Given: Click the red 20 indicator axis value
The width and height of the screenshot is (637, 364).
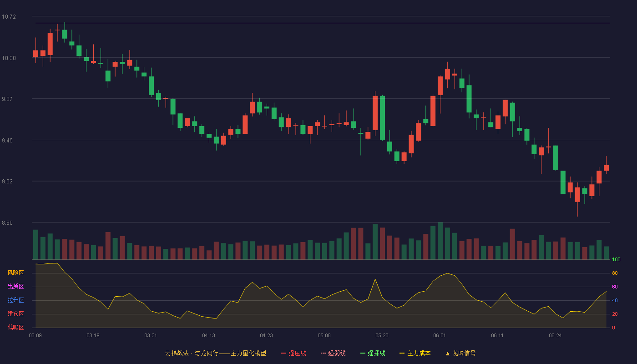Looking at the screenshot, I should pyautogui.click(x=615, y=314).
